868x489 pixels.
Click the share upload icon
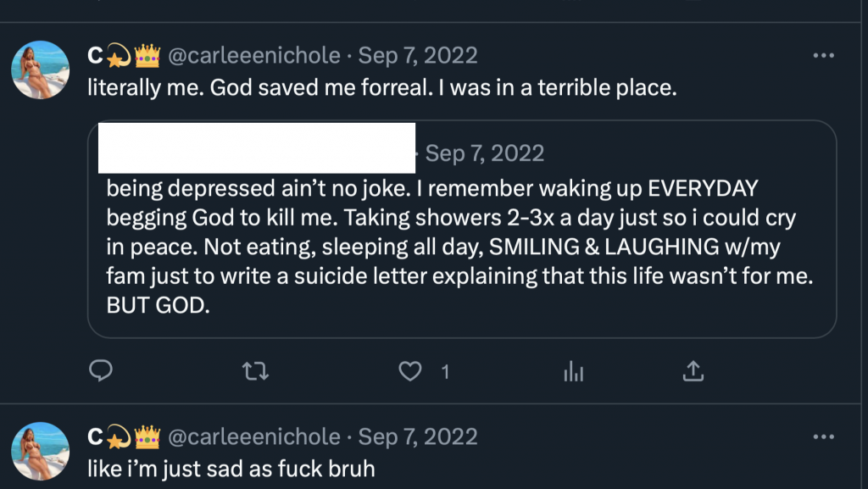693,370
